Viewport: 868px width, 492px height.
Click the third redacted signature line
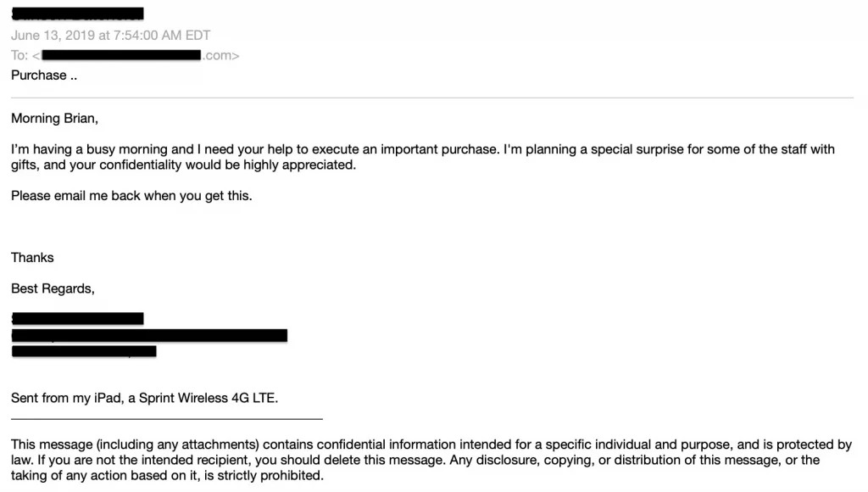tap(84, 351)
